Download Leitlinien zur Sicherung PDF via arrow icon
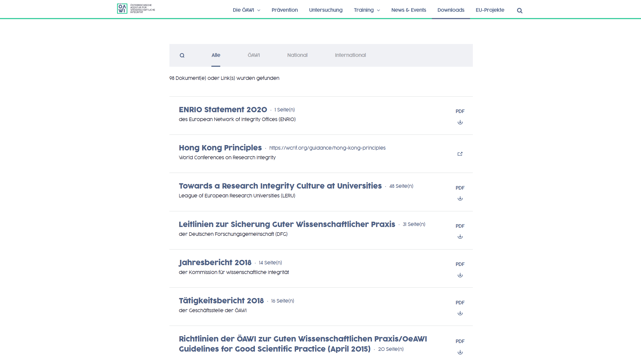 click(460, 236)
